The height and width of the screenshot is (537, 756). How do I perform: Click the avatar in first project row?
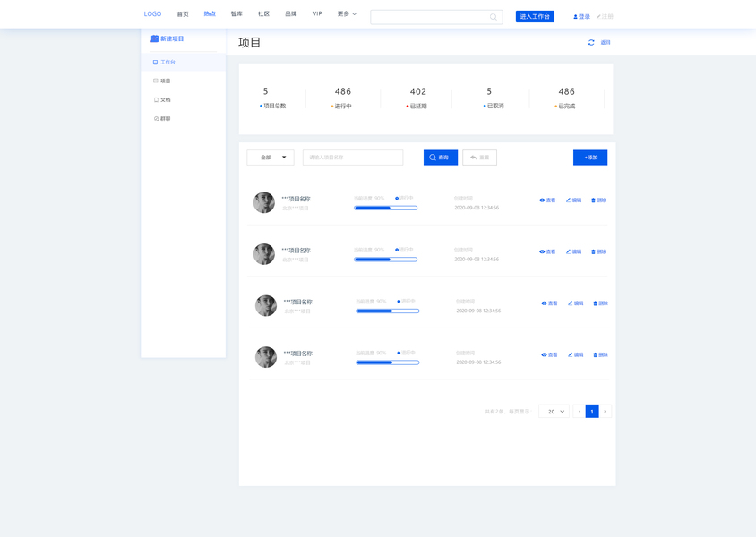coord(264,203)
